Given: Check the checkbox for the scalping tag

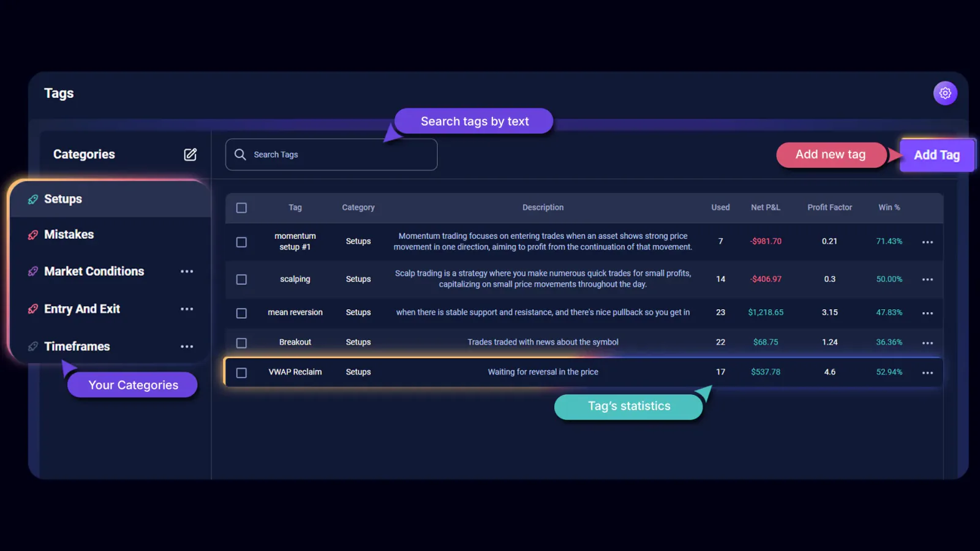Looking at the screenshot, I should click(241, 279).
